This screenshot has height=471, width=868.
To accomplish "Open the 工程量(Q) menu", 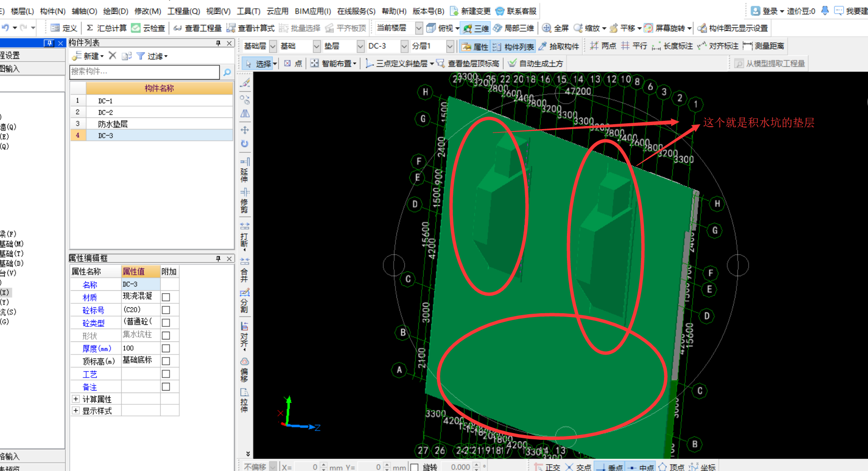I will click(184, 11).
